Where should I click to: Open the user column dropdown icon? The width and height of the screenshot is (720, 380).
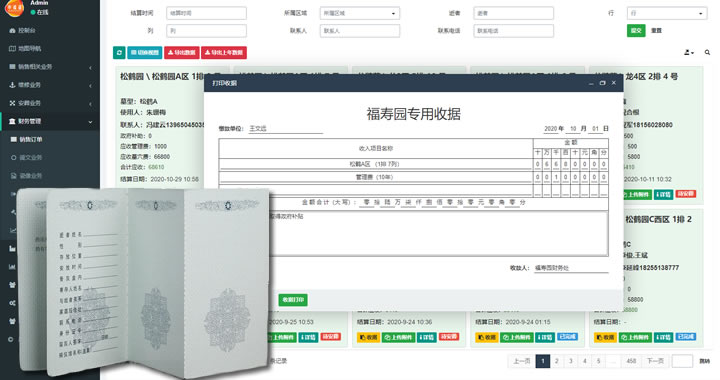click(689, 53)
